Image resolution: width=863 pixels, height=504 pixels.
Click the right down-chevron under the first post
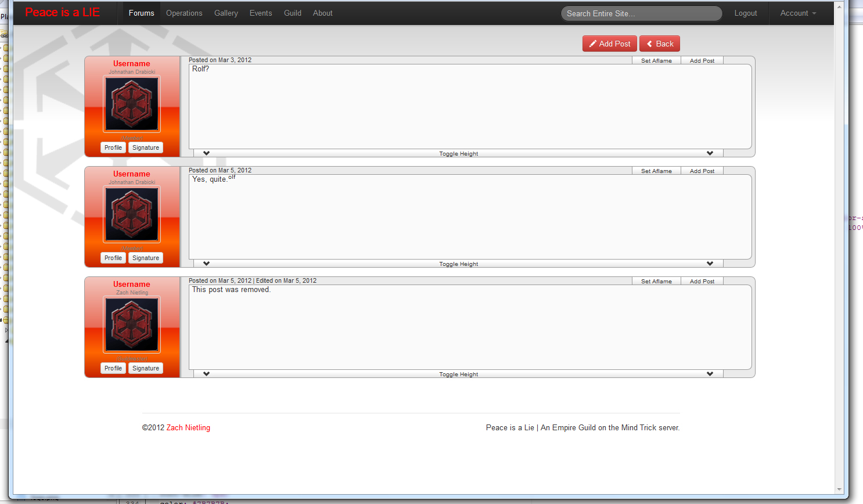coord(710,153)
